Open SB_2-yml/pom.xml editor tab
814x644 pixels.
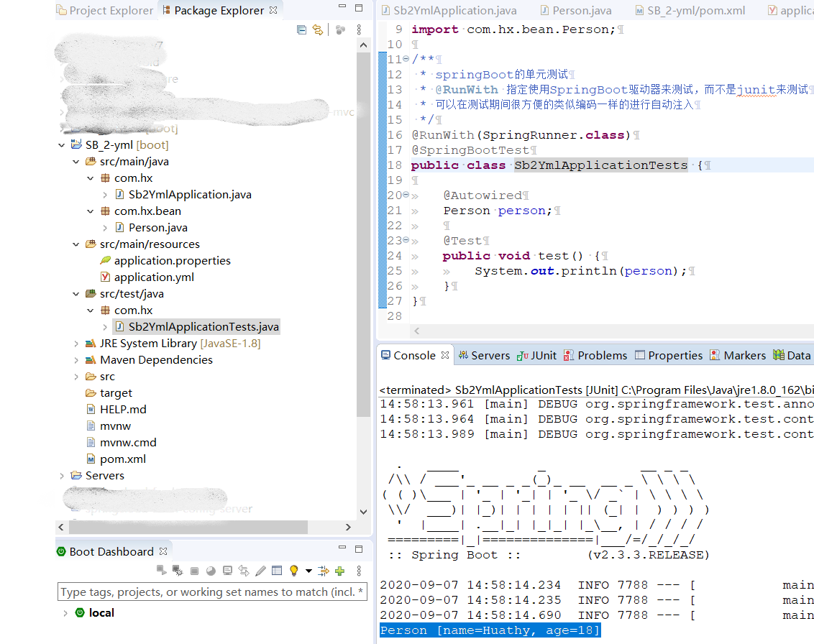coord(690,10)
